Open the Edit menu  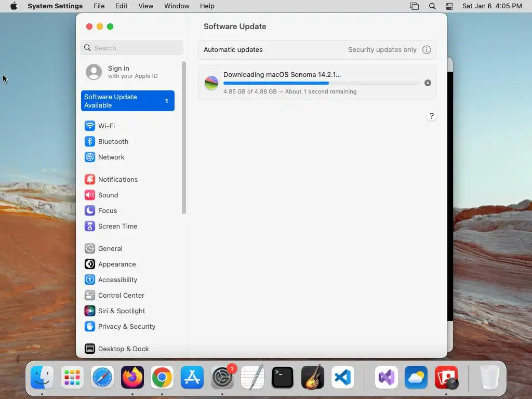click(x=121, y=6)
